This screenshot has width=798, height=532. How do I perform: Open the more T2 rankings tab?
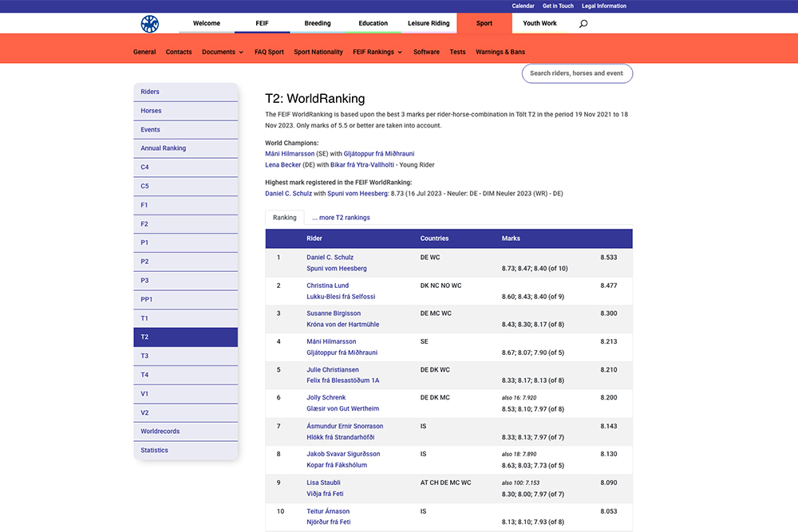[341, 218]
